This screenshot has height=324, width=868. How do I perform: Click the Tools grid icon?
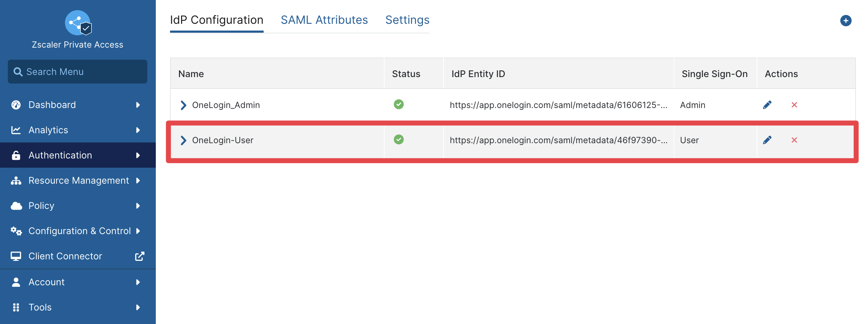[16, 307]
